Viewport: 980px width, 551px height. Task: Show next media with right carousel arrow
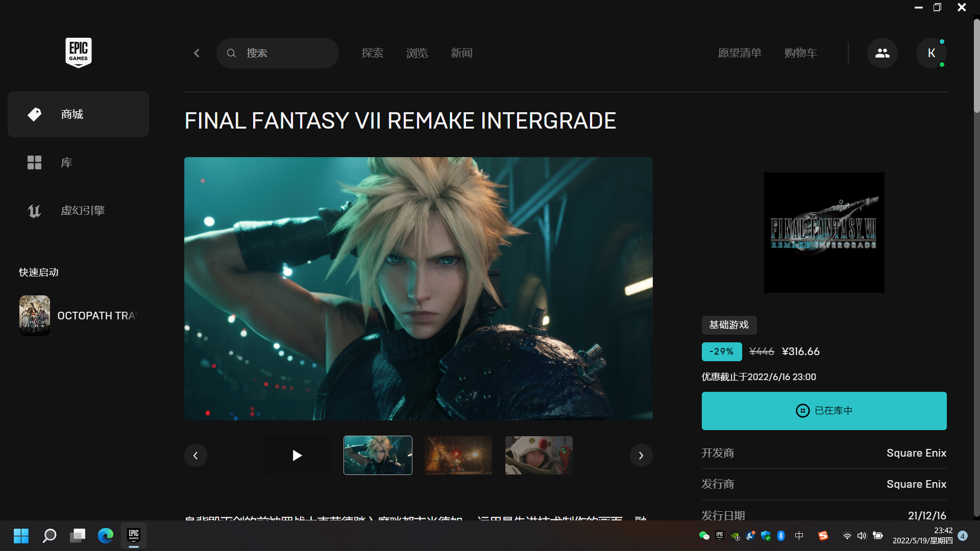(x=641, y=456)
